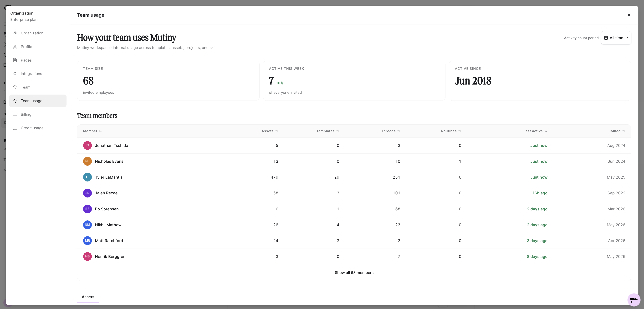644x309 pixels.
Task: Click Jaleh Rezaei's JR avatar
Action: click(x=87, y=193)
